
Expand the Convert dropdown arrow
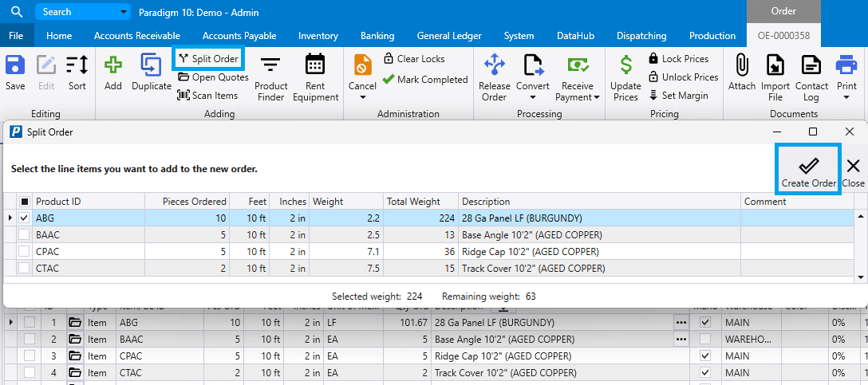(x=533, y=98)
